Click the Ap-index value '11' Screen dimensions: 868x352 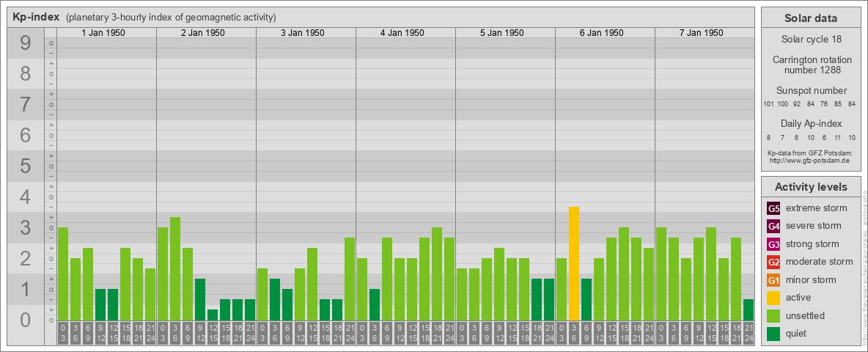838,137
